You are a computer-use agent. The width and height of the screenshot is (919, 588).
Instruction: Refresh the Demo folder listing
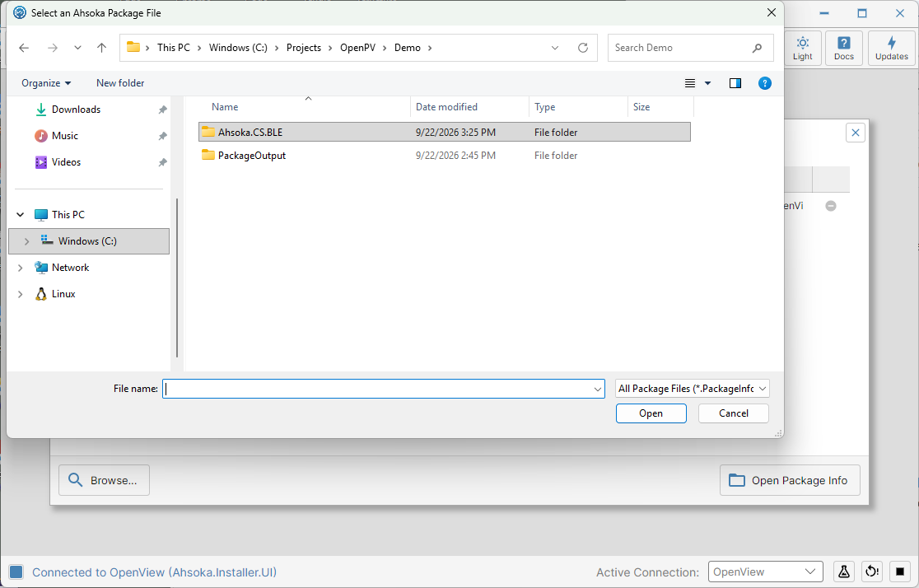click(x=582, y=48)
